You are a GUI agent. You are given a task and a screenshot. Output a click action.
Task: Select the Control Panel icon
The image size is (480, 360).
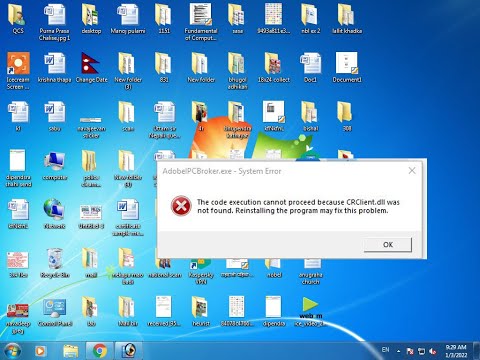pyautogui.click(x=55, y=312)
